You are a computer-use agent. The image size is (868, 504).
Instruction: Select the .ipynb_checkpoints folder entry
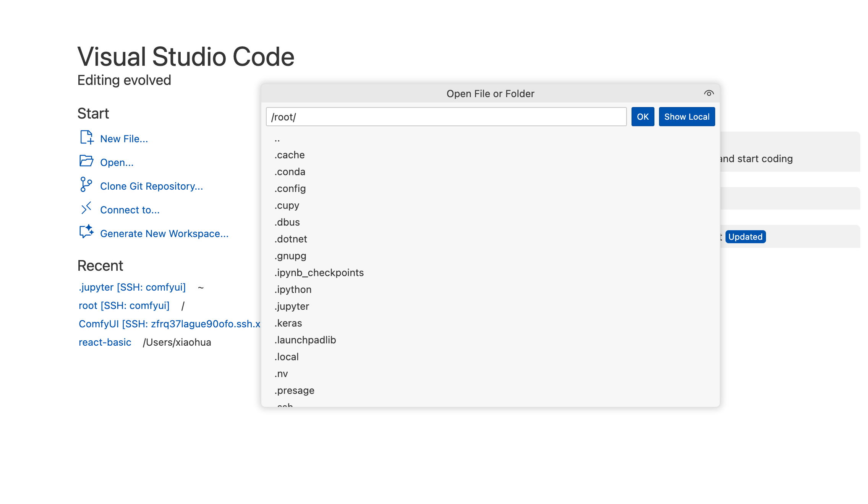tap(490, 273)
